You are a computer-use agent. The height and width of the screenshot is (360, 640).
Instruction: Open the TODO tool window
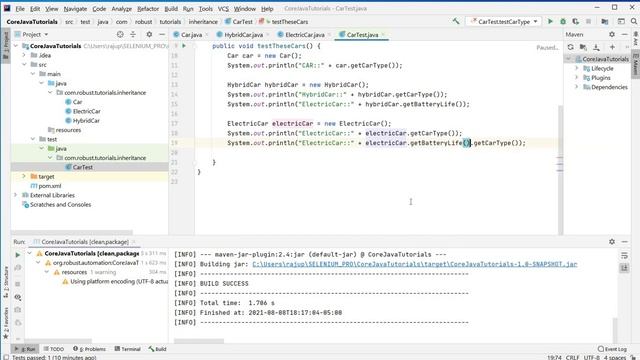click(54, 349)
